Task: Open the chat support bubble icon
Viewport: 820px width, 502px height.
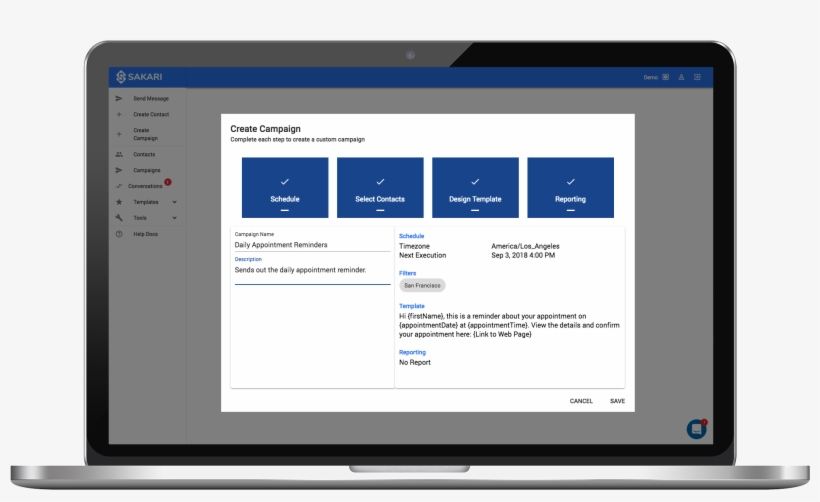Action: (x=696, y=428)
